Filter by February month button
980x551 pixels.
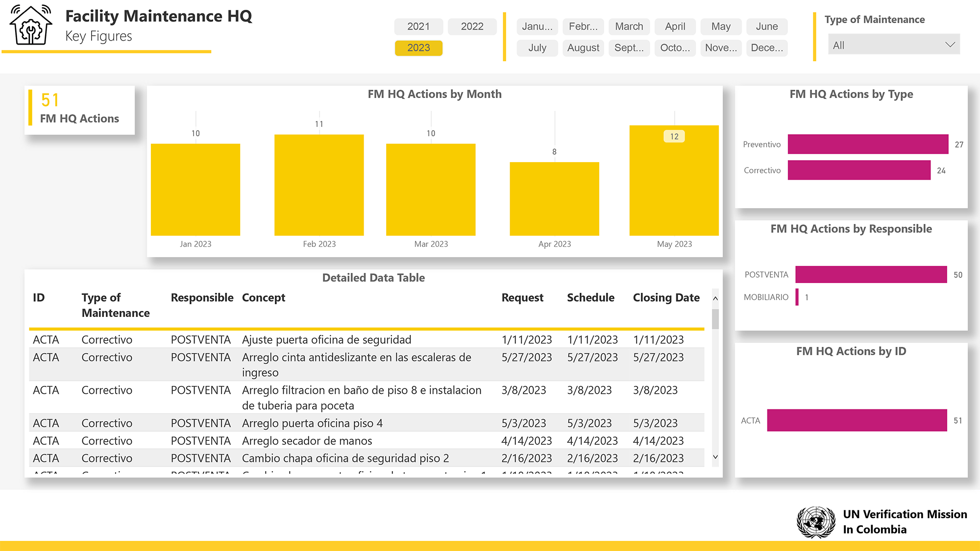583,26
